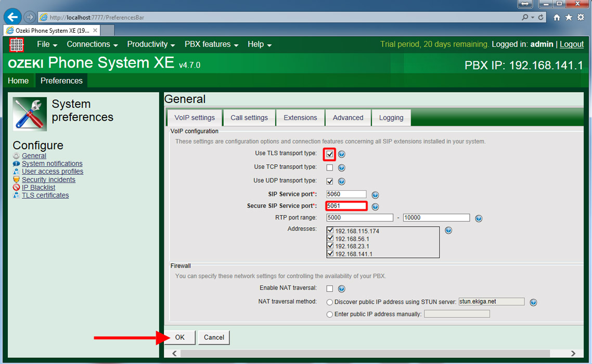Switch to the Logging tab

pos(391,118)
